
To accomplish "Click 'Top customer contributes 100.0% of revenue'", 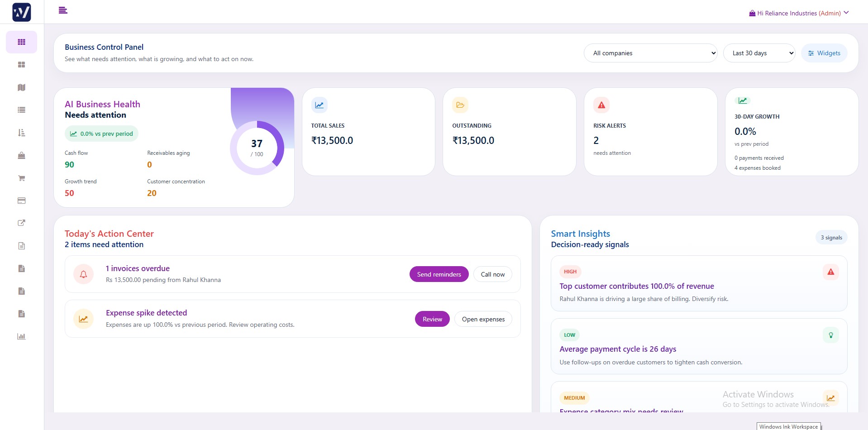I will coord(637,286).
